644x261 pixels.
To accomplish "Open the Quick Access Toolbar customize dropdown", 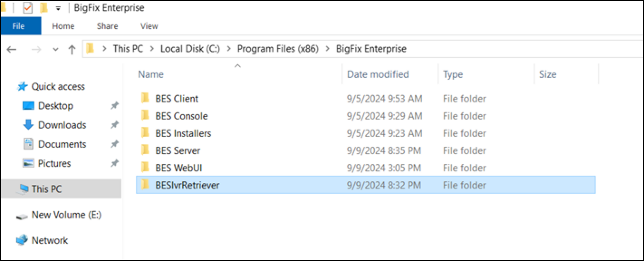I will (58, 9).
